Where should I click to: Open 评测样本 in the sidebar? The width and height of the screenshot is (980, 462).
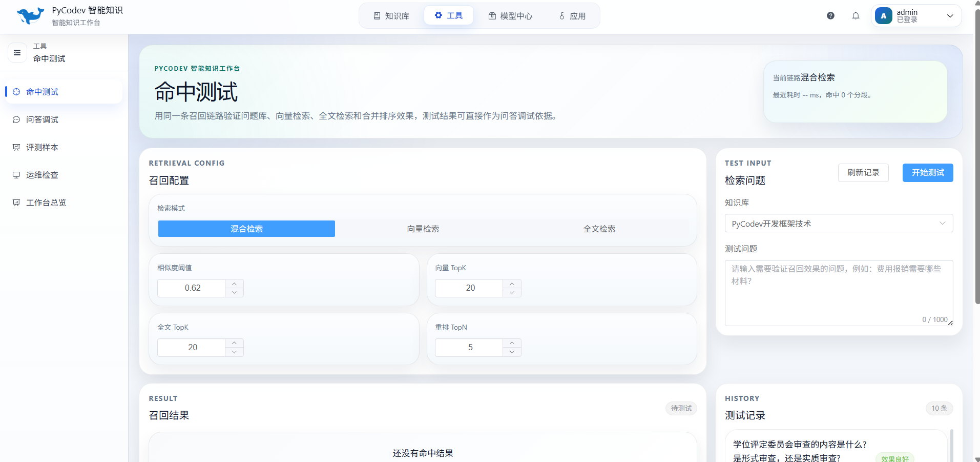[x=64, y=147]
